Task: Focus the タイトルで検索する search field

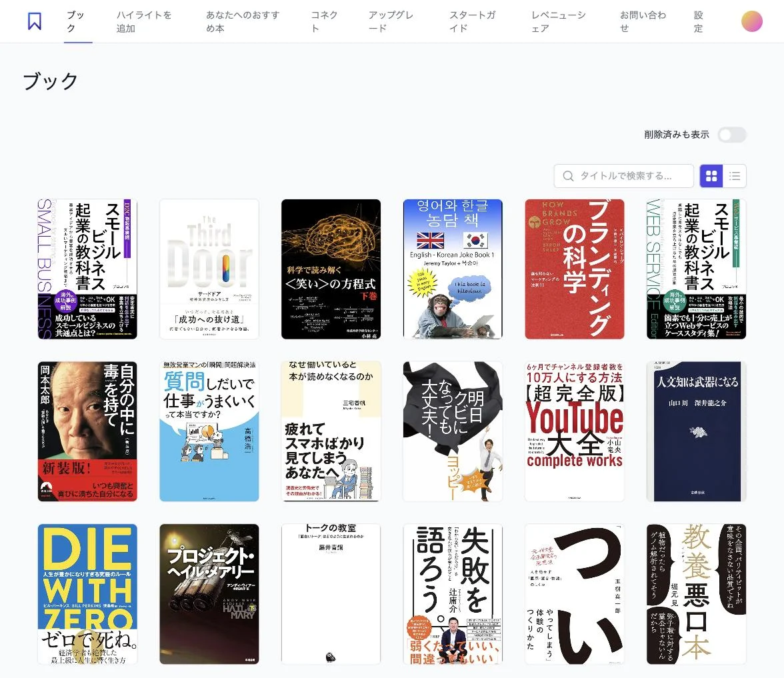Action: (x=623, y=176)
